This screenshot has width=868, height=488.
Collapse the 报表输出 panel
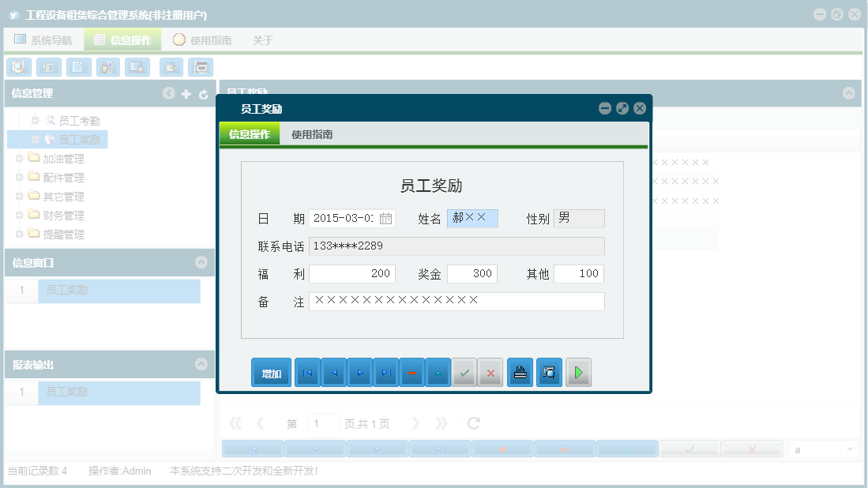pyautogui.click(x=203, y=364)
